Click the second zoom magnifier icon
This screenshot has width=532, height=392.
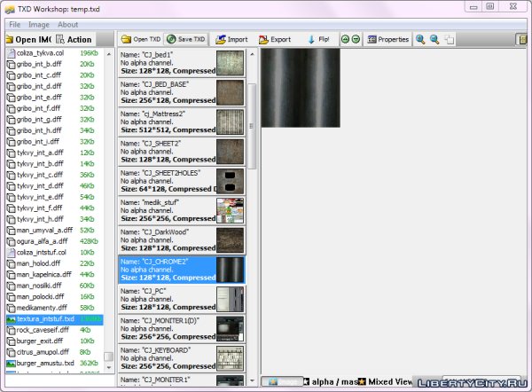[434, 40]
